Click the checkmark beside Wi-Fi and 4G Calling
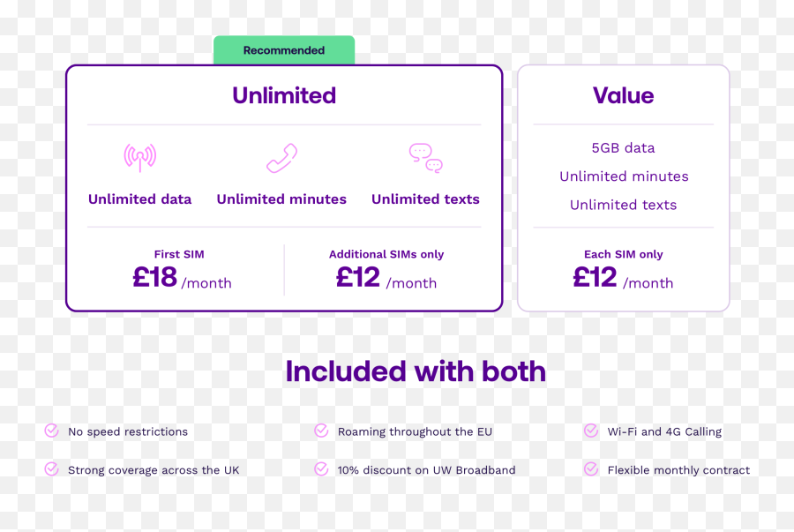The width and height of the screenshot is (794, 532). 591,431
